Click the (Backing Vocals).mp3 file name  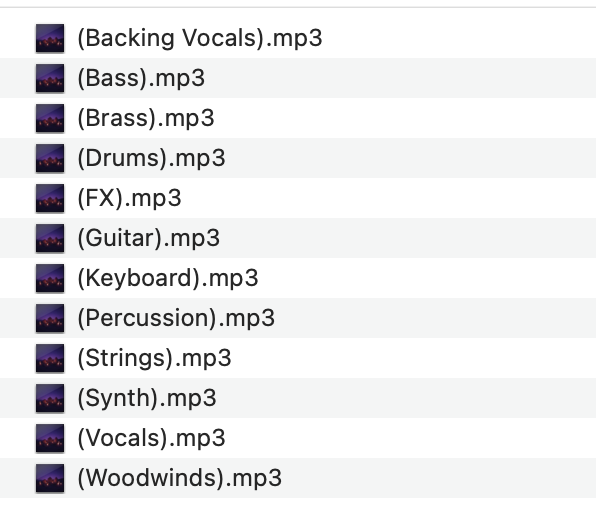click(200, 38)
